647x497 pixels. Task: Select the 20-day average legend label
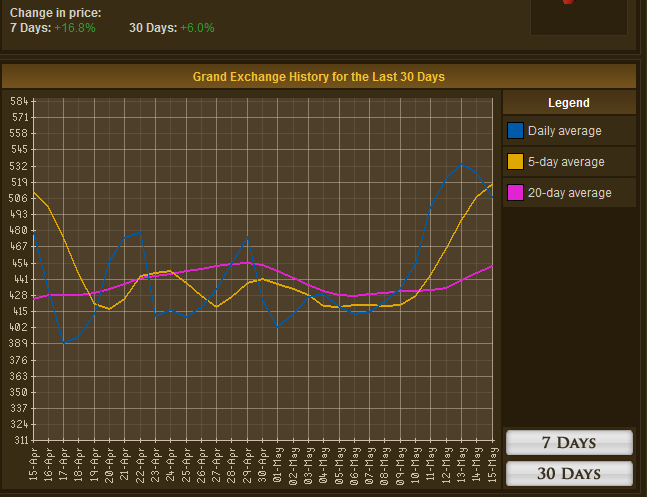tap(569, 193)
